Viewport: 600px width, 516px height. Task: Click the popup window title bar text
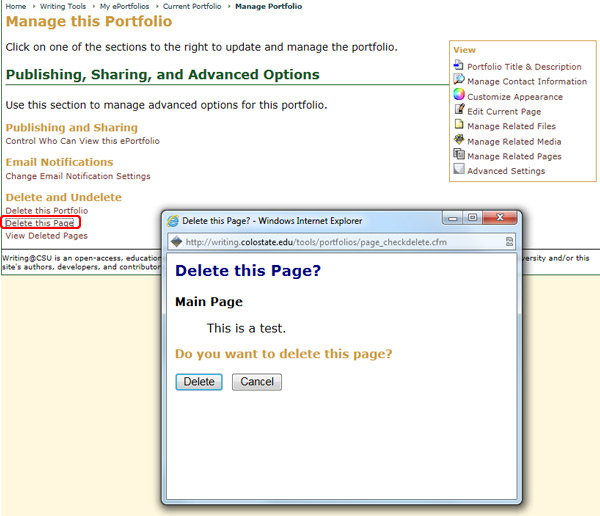272,221
